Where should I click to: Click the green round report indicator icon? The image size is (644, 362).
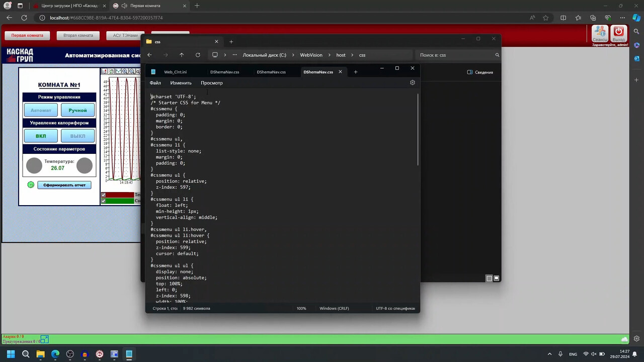(31, 185)
